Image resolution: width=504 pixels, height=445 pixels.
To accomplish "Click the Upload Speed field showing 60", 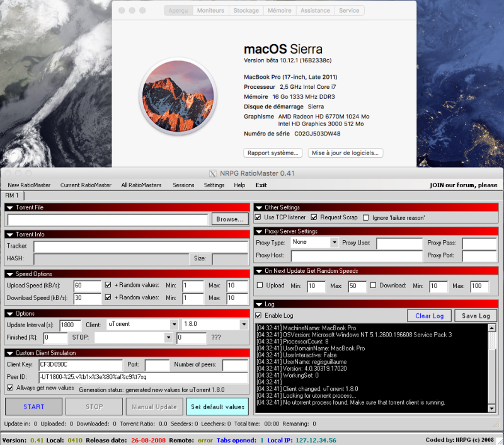I will click(87, 286).
